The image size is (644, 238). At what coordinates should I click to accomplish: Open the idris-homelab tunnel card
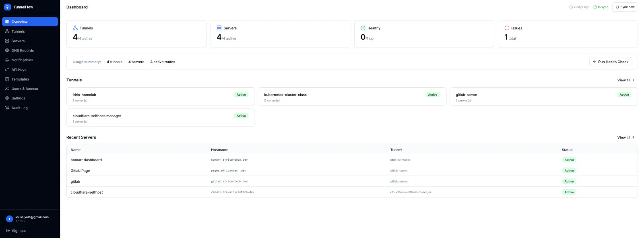tap(161, 97)
